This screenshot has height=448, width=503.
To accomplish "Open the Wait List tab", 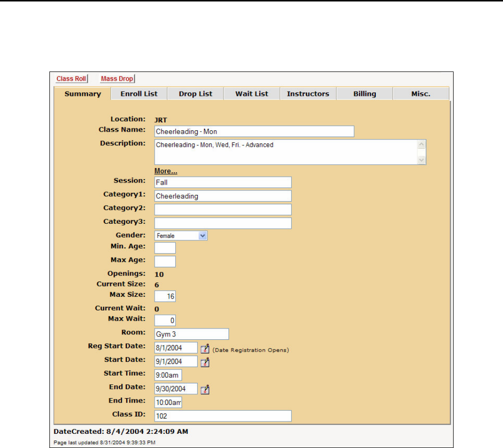I will pos(252,94).
